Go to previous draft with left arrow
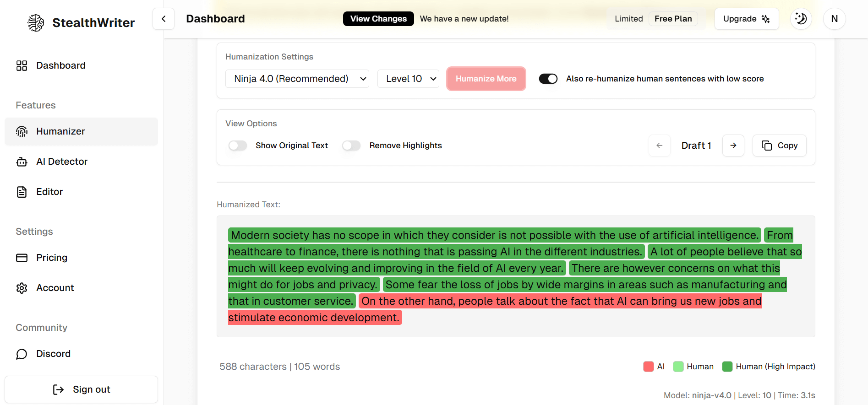Screen dimensions: 868x405 point(660,146)
